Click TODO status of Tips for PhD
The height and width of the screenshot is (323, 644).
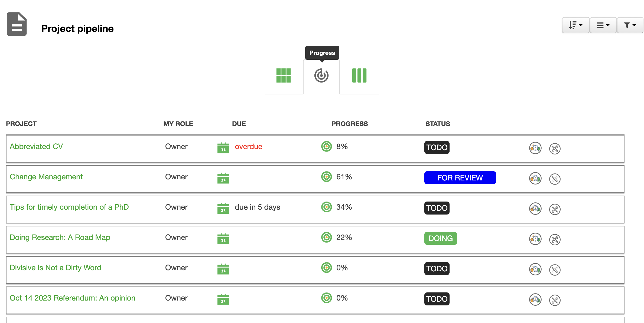coord(437,208)
